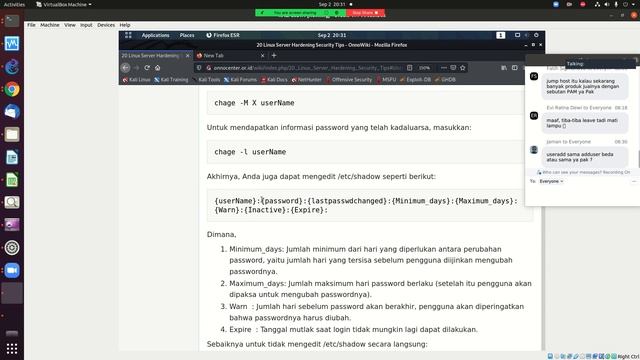Click Firefox ESR in Kali panel
This screenshot has height=360, width=640.
(x=223, y=36)
